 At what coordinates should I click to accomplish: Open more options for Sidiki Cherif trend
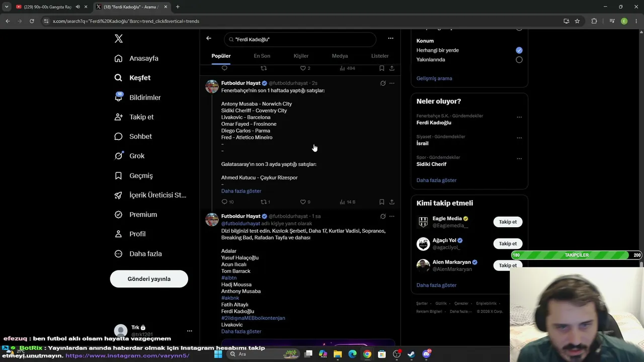tap(519, 159)
